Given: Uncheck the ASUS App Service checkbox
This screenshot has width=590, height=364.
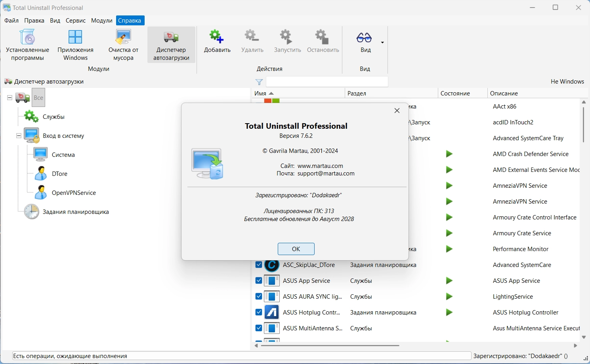Looking at the screenshot, I should (x=259, y=280).
